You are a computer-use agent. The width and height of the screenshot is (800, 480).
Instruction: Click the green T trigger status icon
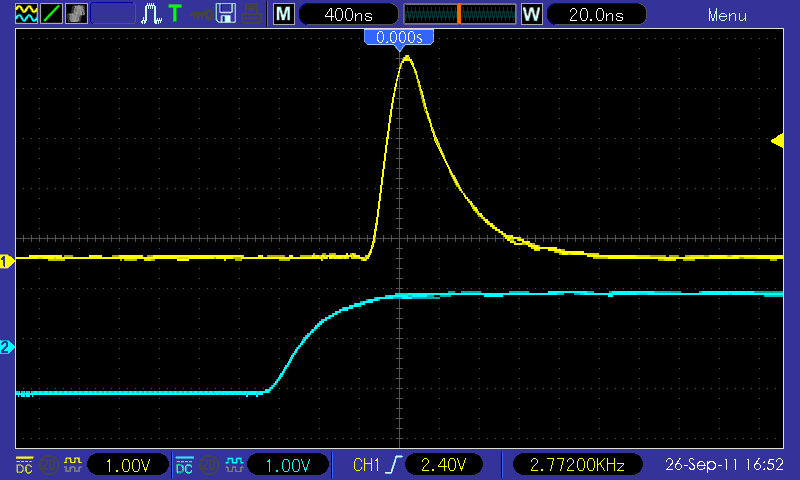pos(175,14)
